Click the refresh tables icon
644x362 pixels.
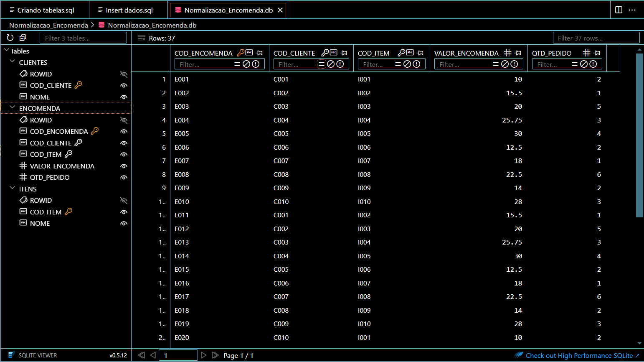point(10,38)
